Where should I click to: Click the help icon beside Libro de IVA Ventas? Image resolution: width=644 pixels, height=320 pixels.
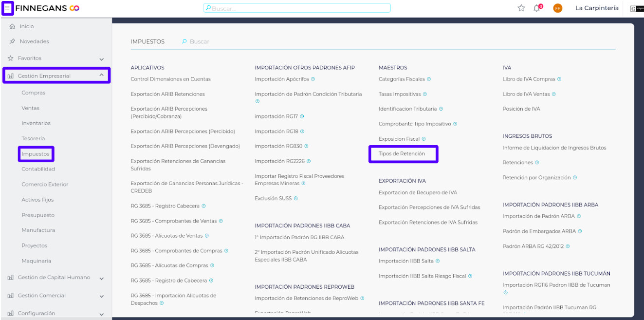coord(554,94)
